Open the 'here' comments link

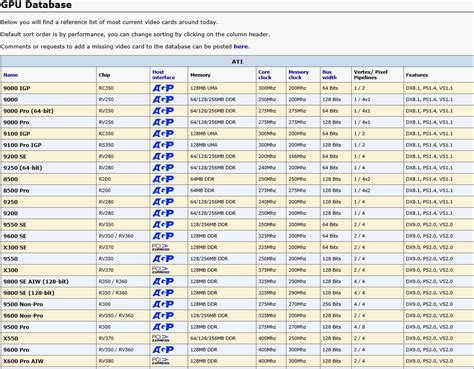click(x=241, y=47)
